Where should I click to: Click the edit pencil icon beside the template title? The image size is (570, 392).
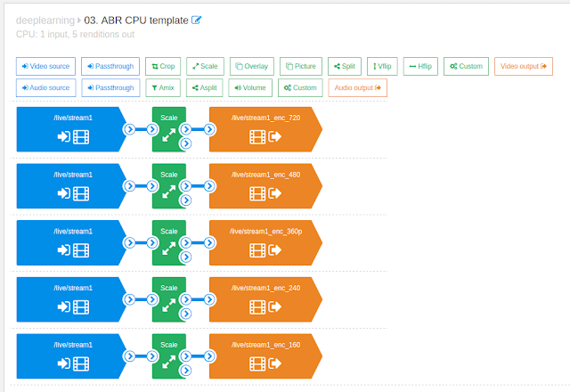pyautogui.click(x=197, y=20)
